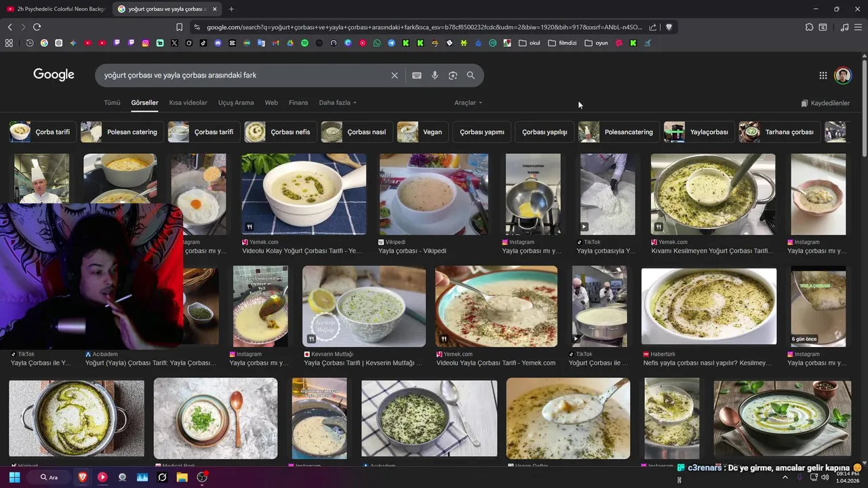Click the share icon in the address bar

(652, 27)
